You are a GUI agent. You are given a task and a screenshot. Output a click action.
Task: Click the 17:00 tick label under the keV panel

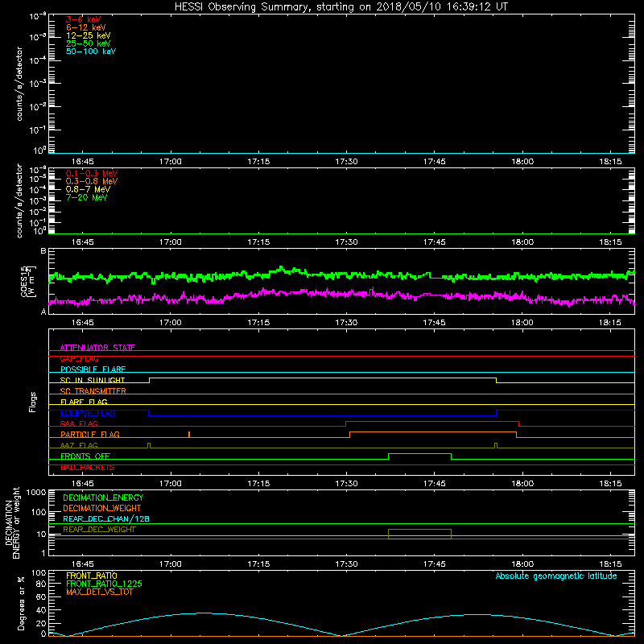(x=170, y=161)
